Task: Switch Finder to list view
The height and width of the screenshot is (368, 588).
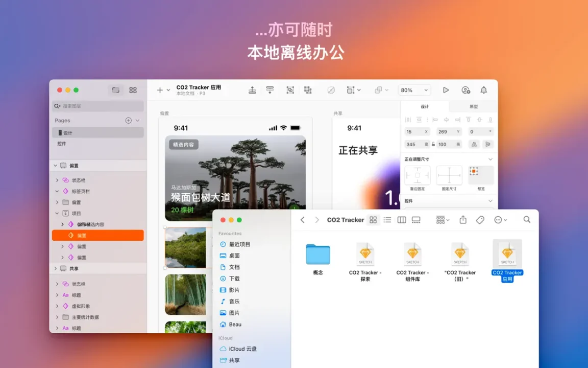Action: [387, 220]
